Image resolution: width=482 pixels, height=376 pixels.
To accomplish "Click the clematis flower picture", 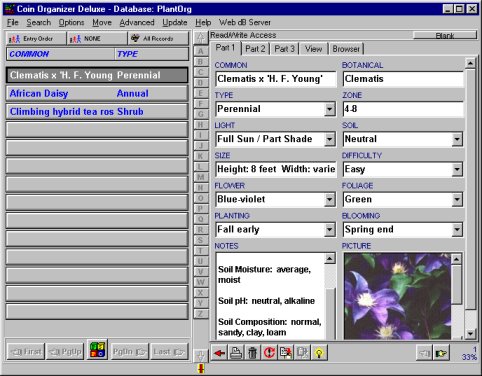I will (x=397, y=296).
